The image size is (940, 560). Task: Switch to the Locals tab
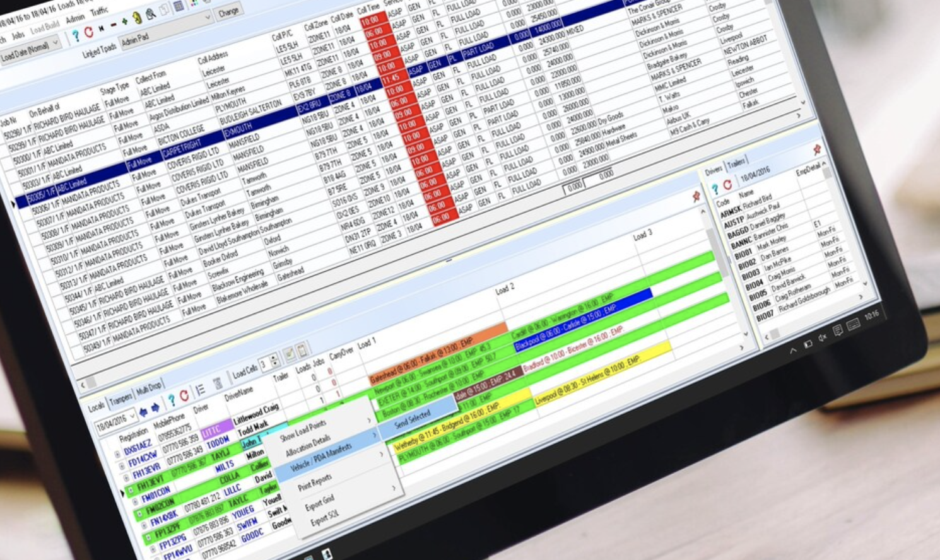pos(97,407)
